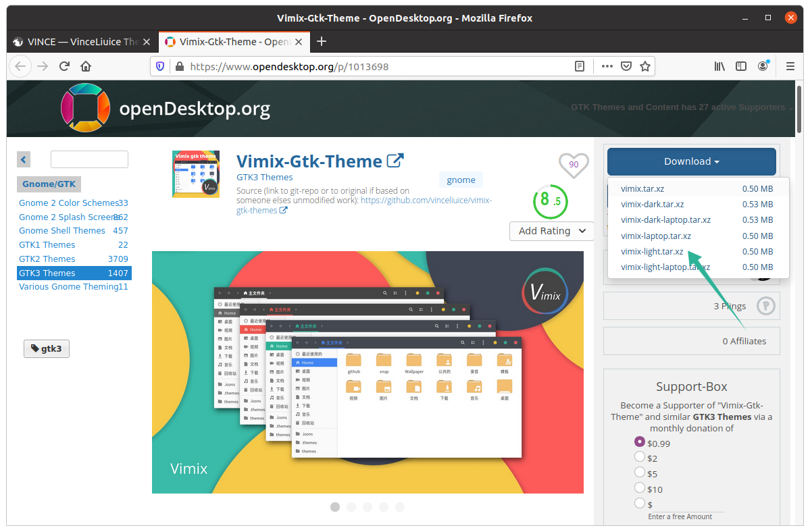The image size is (810, 532).
Task: Select the first carousel dot
Action: coord(335,507)
